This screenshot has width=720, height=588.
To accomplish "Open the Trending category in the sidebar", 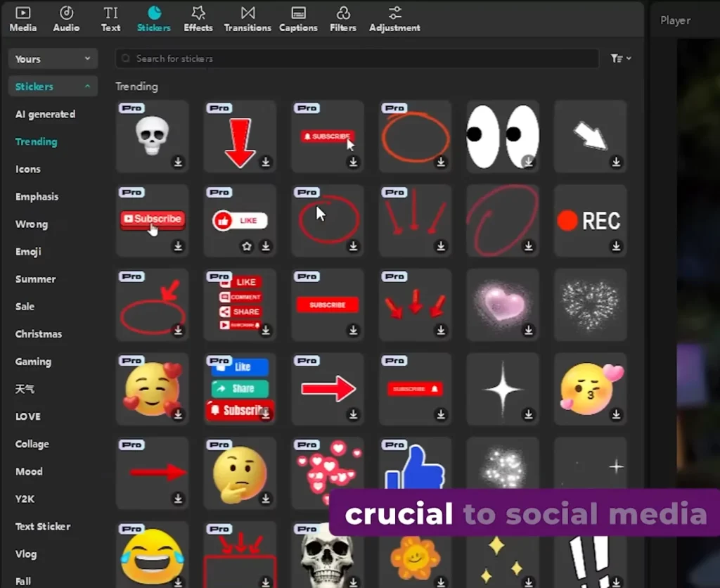I will coord(36,141).
